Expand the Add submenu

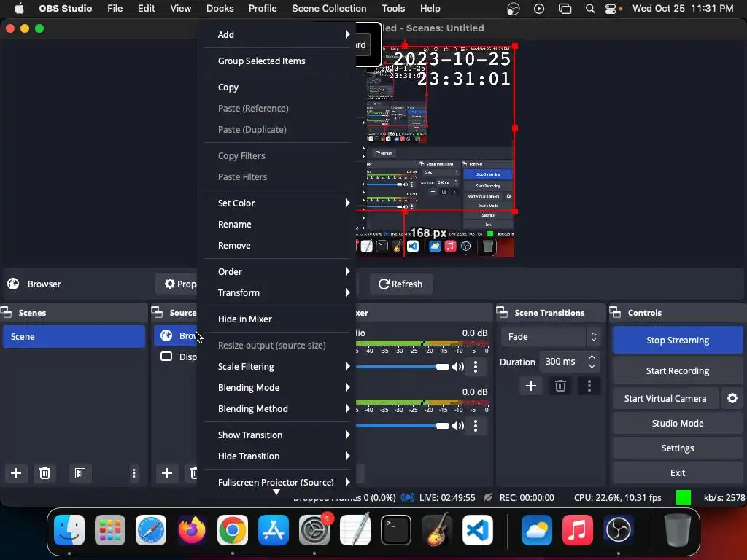click(x=277, y=34)
